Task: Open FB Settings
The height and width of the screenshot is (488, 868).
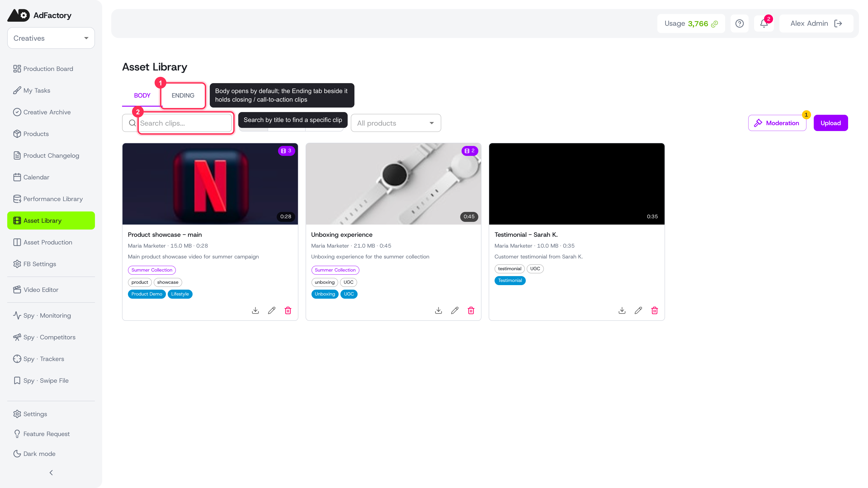Action: click(51, 264)
